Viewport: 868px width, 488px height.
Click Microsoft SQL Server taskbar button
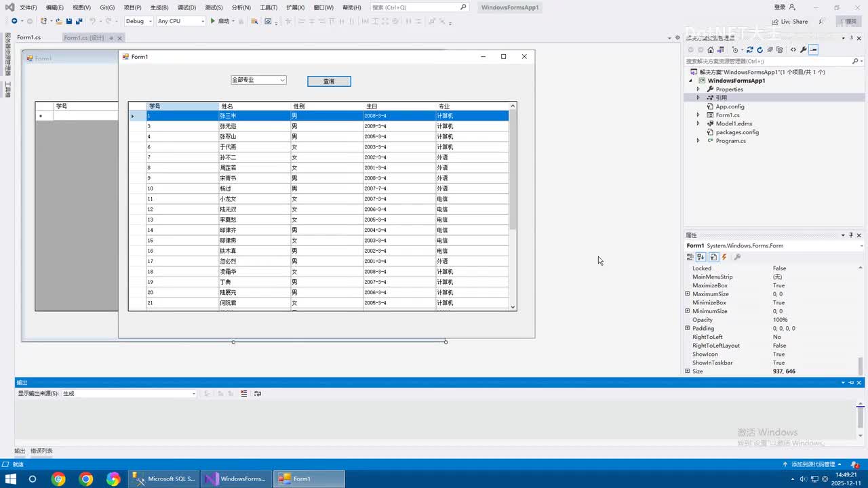click(x=163, y=479)
